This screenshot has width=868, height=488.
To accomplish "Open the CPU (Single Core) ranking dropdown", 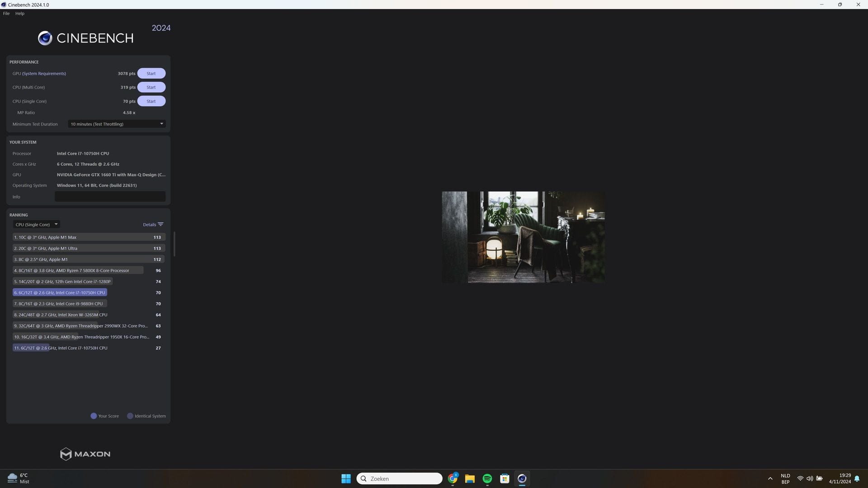I will coord(36,225).
